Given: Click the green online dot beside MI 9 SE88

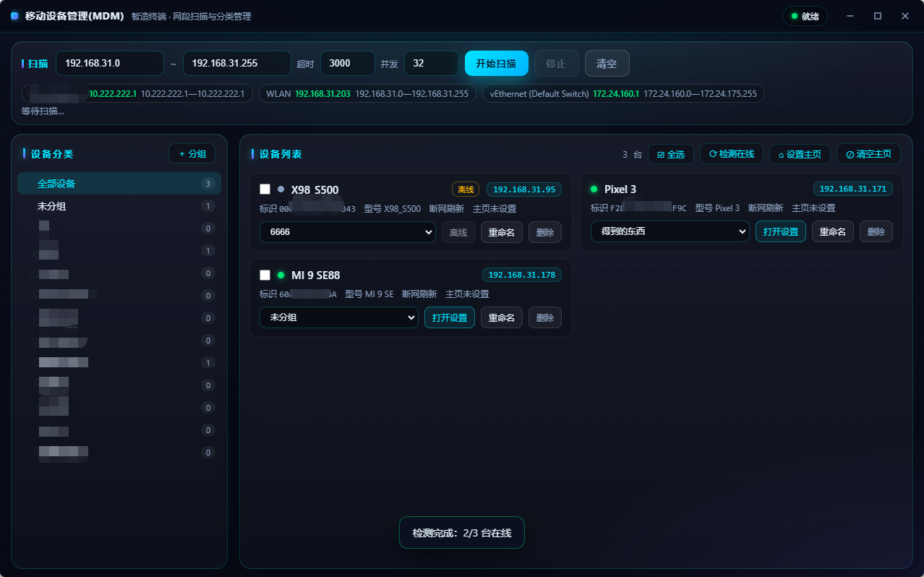Looking at the screenshot, I should pos(281,275).
